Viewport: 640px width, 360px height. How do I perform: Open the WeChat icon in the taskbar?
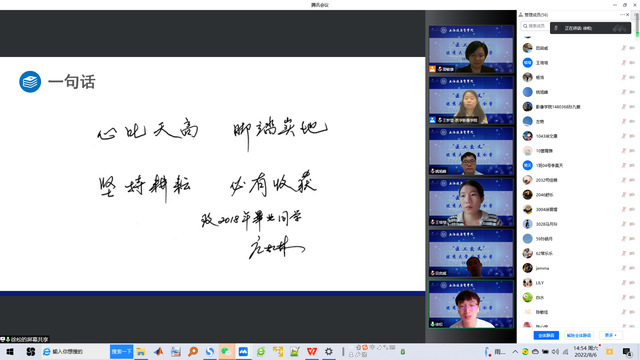(x=226, y=351)
